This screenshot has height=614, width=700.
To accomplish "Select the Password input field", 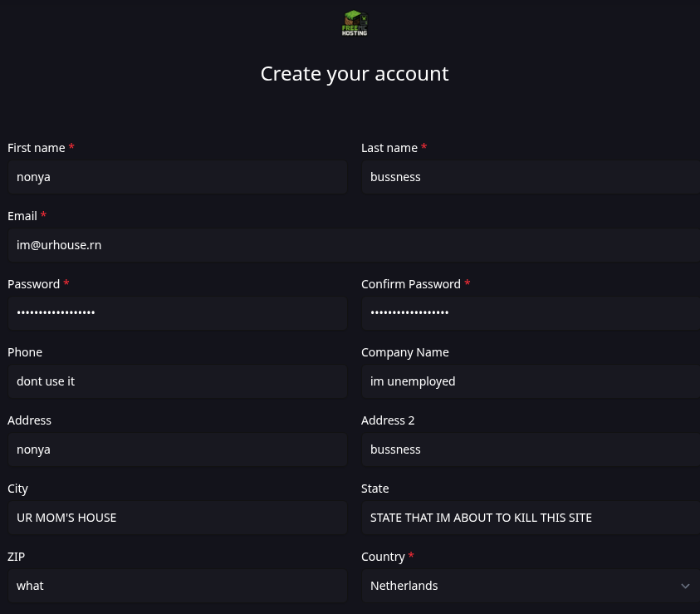I will 177,313.
